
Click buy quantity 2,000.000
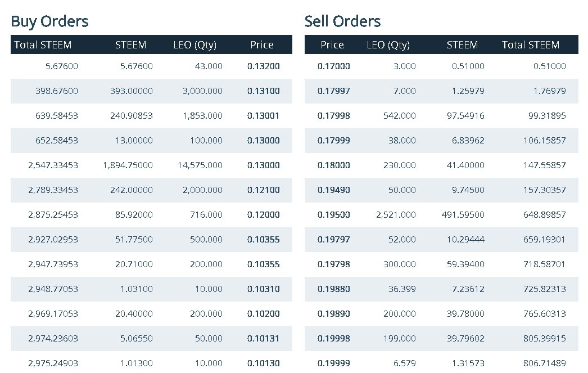coord(202,190)
